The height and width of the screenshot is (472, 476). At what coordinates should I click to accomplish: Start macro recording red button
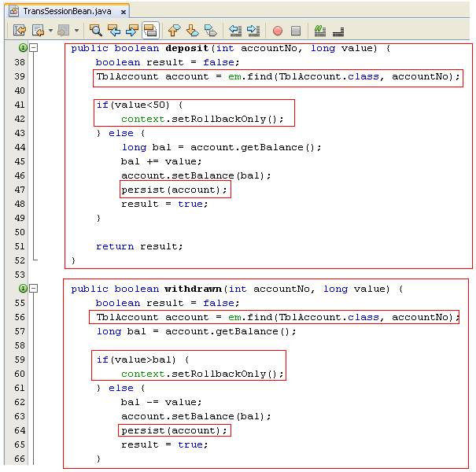(278, 31)
